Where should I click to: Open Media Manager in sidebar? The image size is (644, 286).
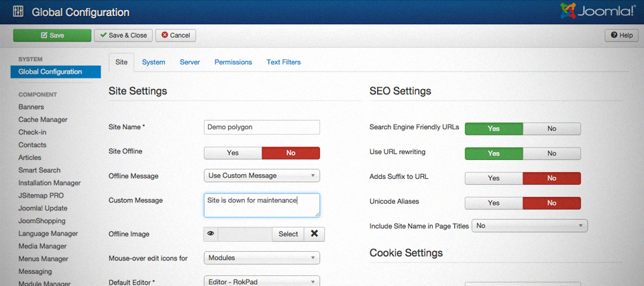42,246
